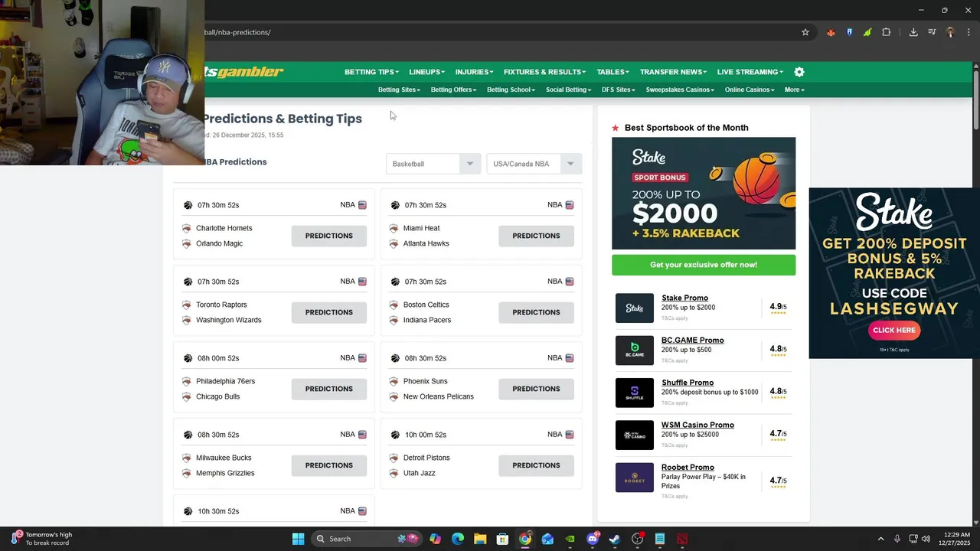Open site settings gear icon in green nav
The image size is (980, 551).
coord(799,72)
